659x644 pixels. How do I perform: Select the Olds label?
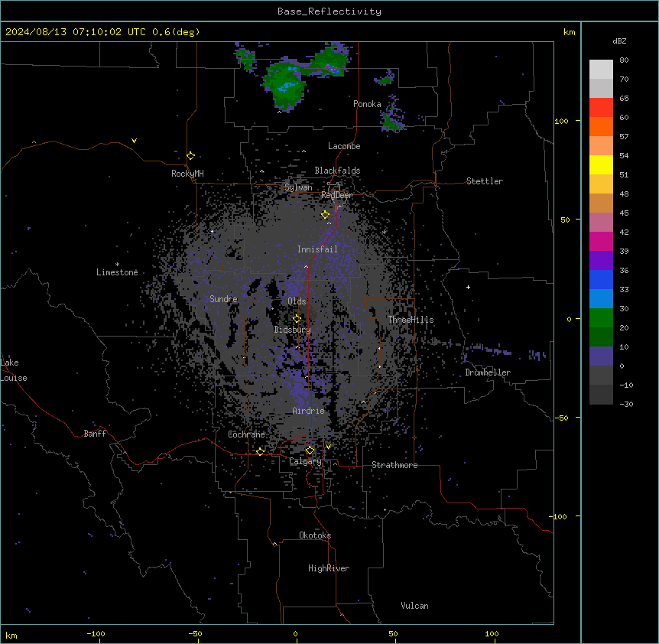[x=297, y=301]
